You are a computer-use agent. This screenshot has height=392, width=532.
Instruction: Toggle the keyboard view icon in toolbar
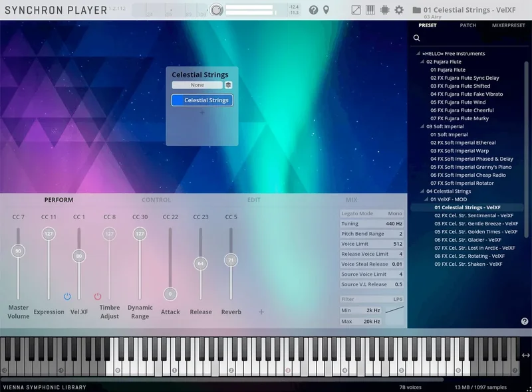(370, 10)
